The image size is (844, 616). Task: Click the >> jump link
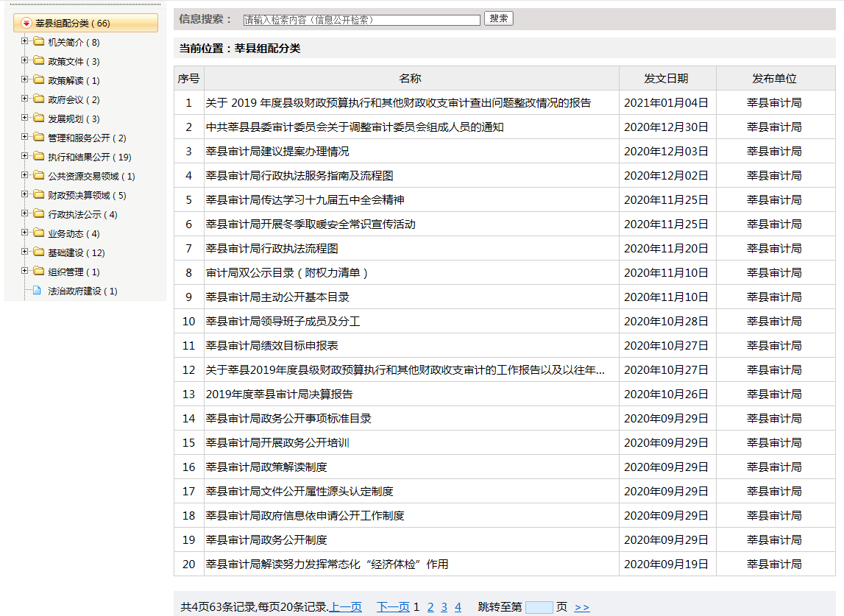pos(582,607)
